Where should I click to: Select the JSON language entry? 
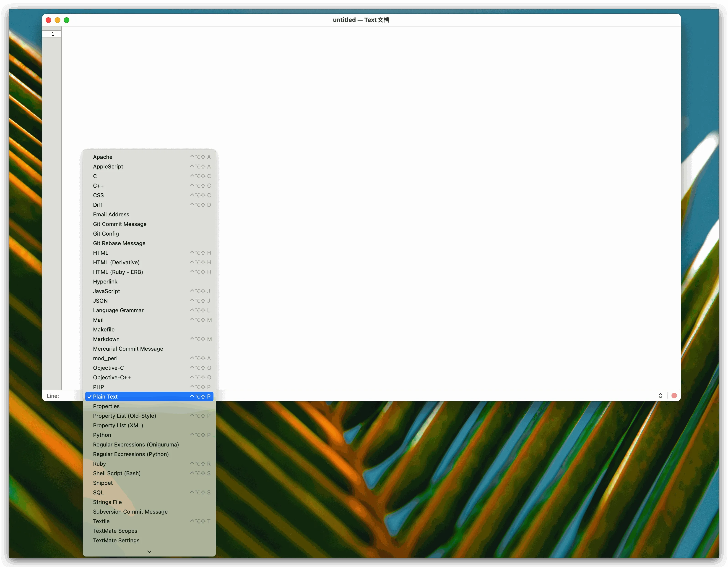click(100, 301)
